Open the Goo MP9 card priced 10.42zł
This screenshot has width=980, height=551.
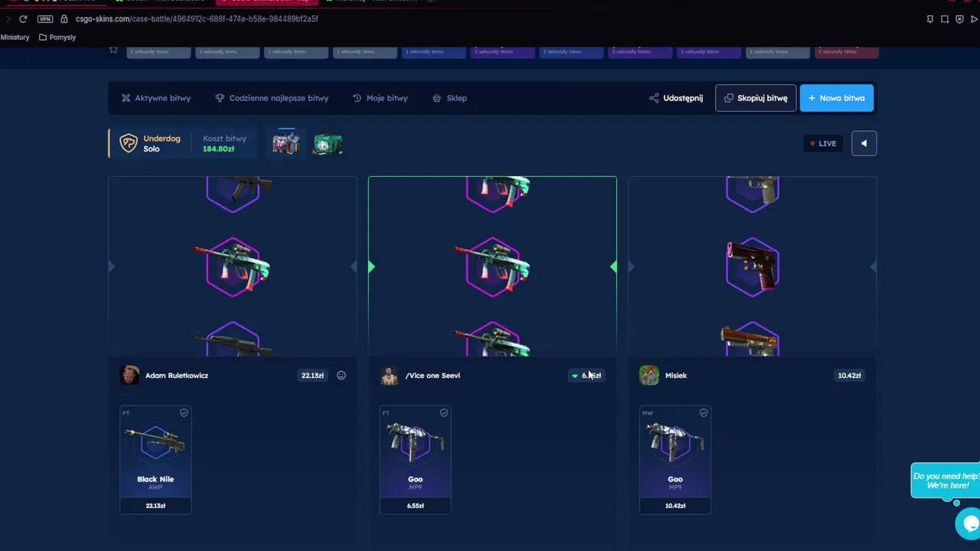tap(675, 460)
